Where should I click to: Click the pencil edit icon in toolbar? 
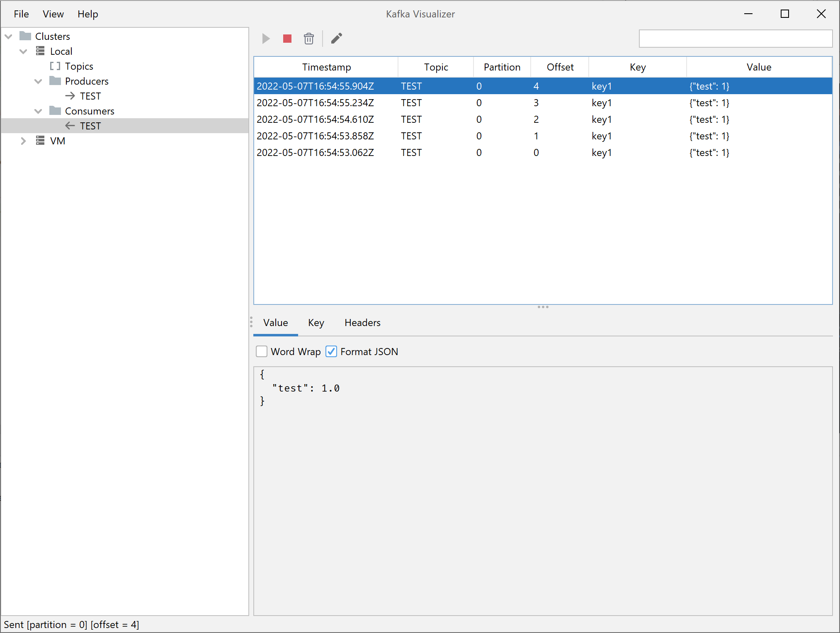pyautogui.click(x=337, y=39)
